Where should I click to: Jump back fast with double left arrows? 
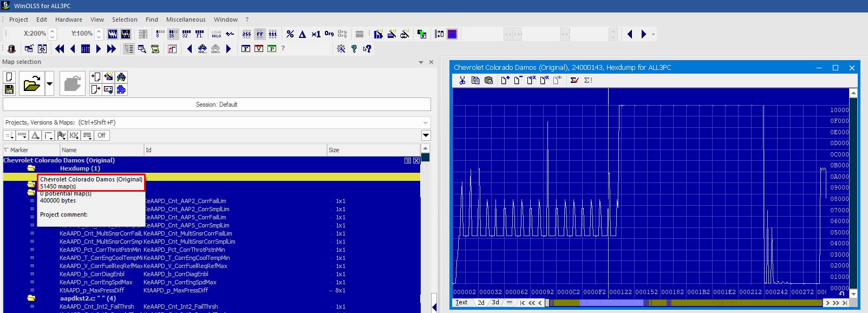[60, 49]
